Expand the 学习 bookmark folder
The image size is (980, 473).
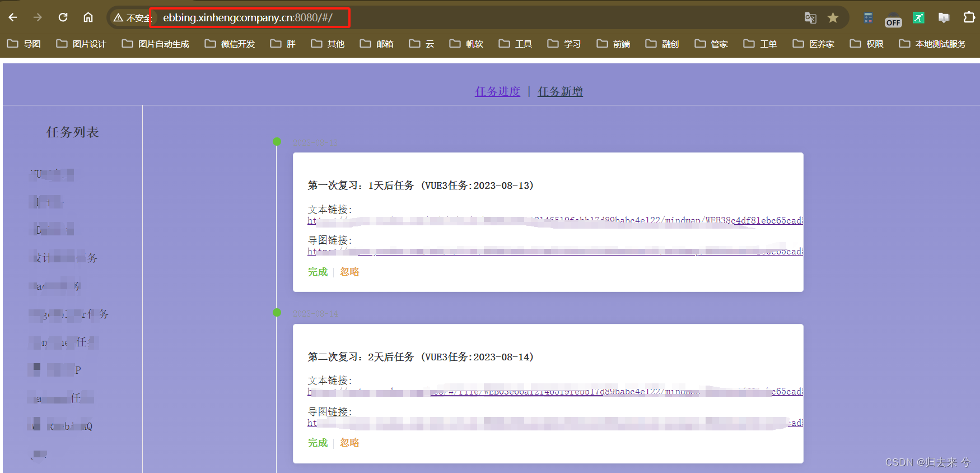pyautogui.click(x=564, y=44)
